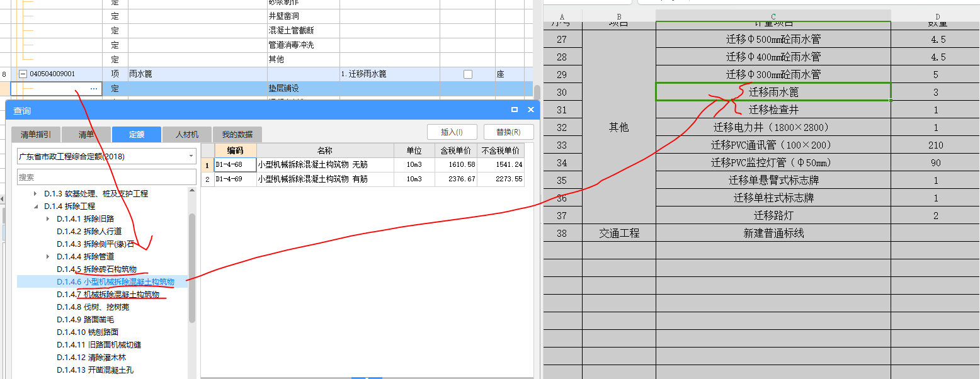Image resolution: width=980 pixels, height=379 pixels.
Task: Select the 定额 tab
Action: coord(137,134)
